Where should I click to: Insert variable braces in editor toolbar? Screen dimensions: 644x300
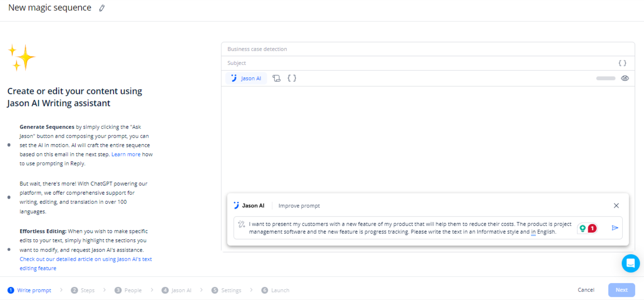292,78
